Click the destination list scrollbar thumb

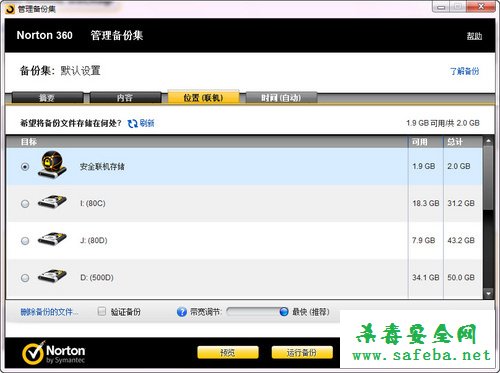pos(488,178)
